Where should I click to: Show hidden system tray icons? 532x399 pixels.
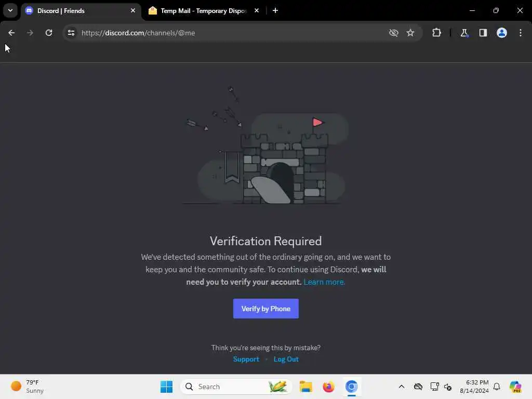[x=402, y=387]
